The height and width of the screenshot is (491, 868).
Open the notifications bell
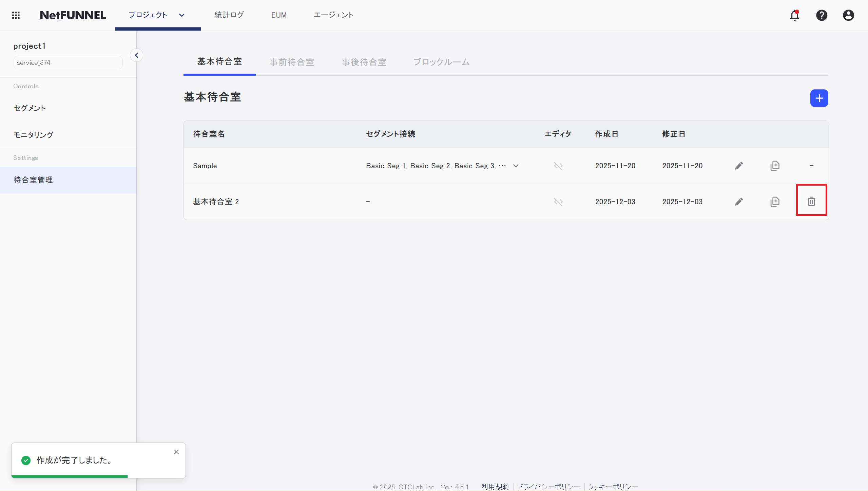click(794, 15)
